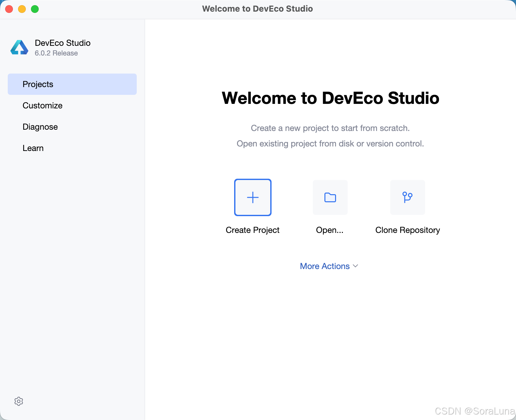516x420 pixels.
Task: Switch to the Customize tab
Action: pos(72,105)
